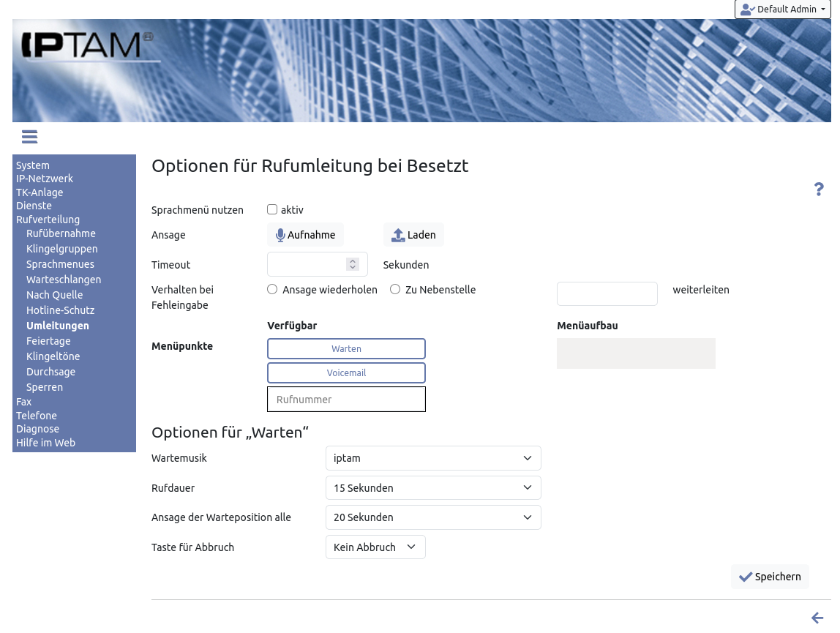Open Warteschlangen in the sidebar
Viewport: 840px width, 633px height.
click(x=64, y=280)
